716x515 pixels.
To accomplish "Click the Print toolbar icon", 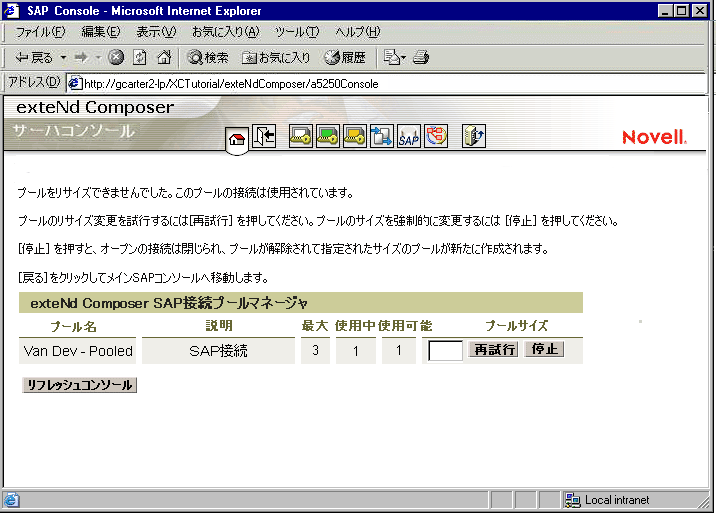I will 421,58.
